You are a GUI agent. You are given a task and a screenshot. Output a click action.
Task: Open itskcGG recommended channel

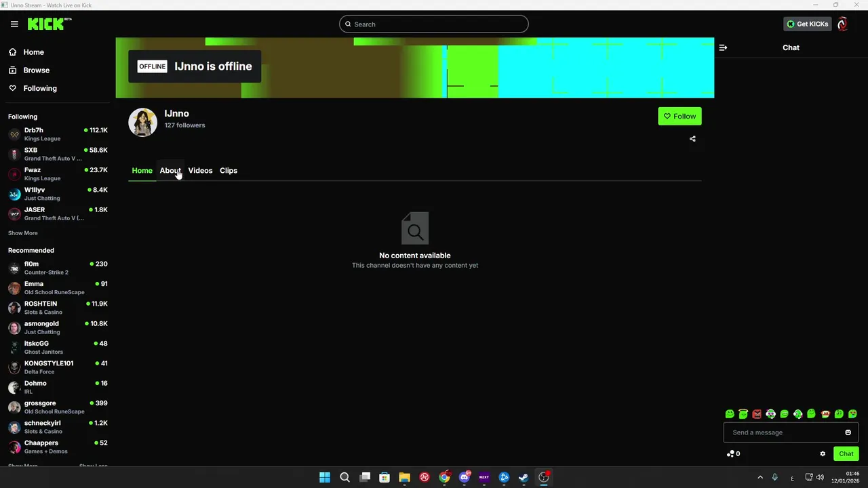(58, 348)
